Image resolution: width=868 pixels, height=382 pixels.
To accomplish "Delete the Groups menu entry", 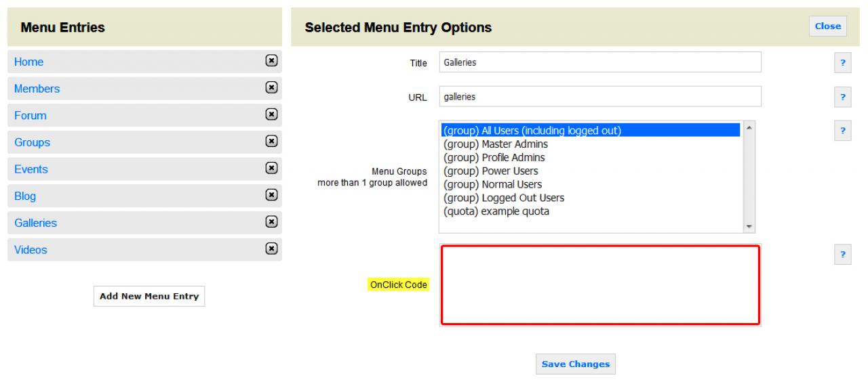I will tap(271, 142).
